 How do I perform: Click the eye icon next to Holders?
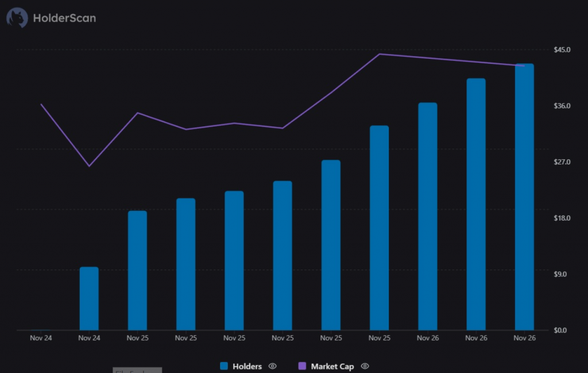pyautogui.click(x=272, y=366)
